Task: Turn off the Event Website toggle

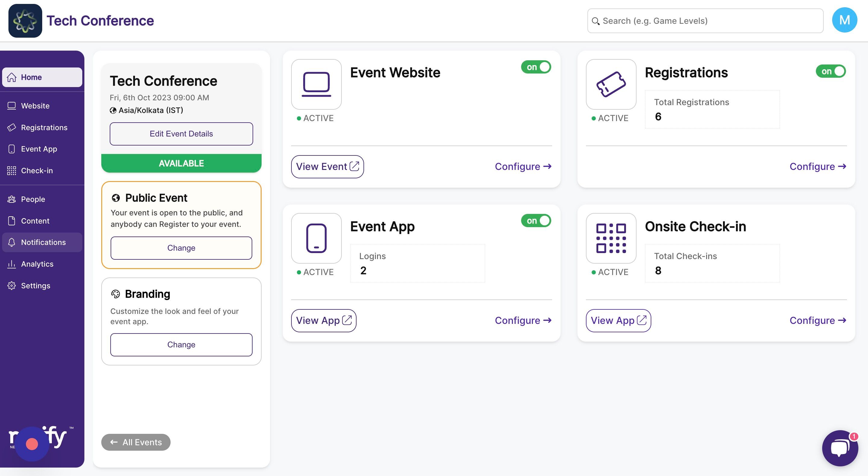Action: click(x=536, y=67)
